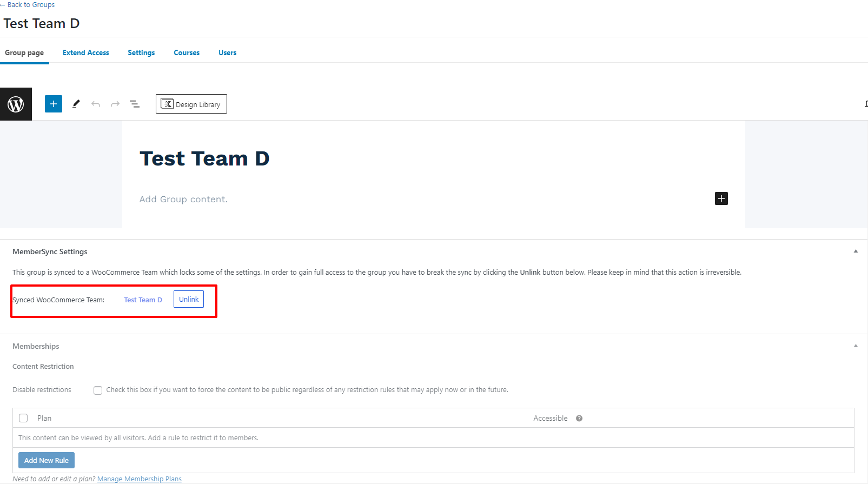
Task: Check the Disable restrictions checkbox
Action: (x=98, y=390)
